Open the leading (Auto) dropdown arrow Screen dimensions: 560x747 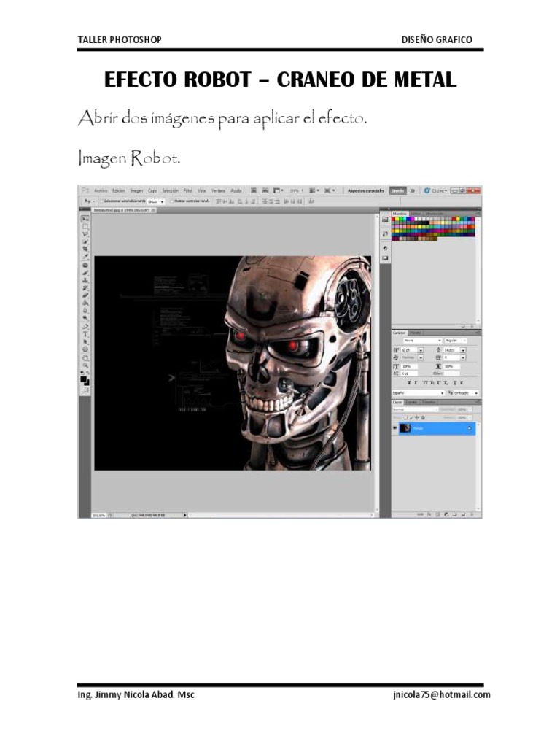463,350
